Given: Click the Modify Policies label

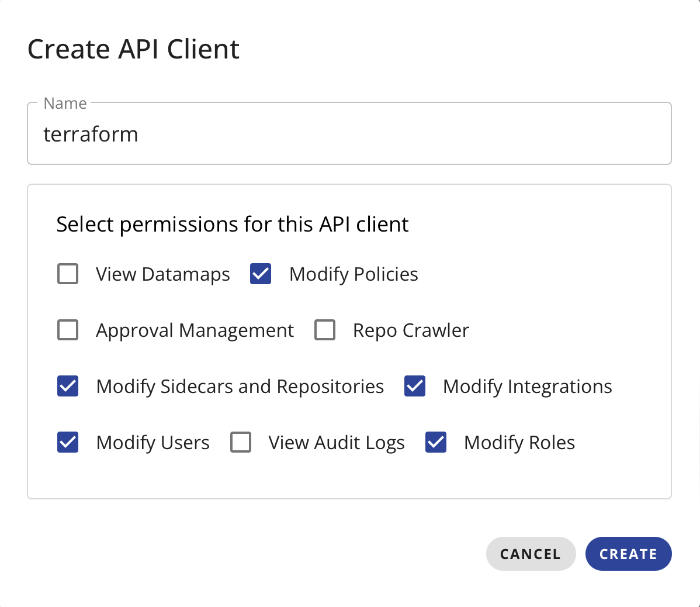Looking at the screenshot, I should pyautogui.click(x=354, y=274).
